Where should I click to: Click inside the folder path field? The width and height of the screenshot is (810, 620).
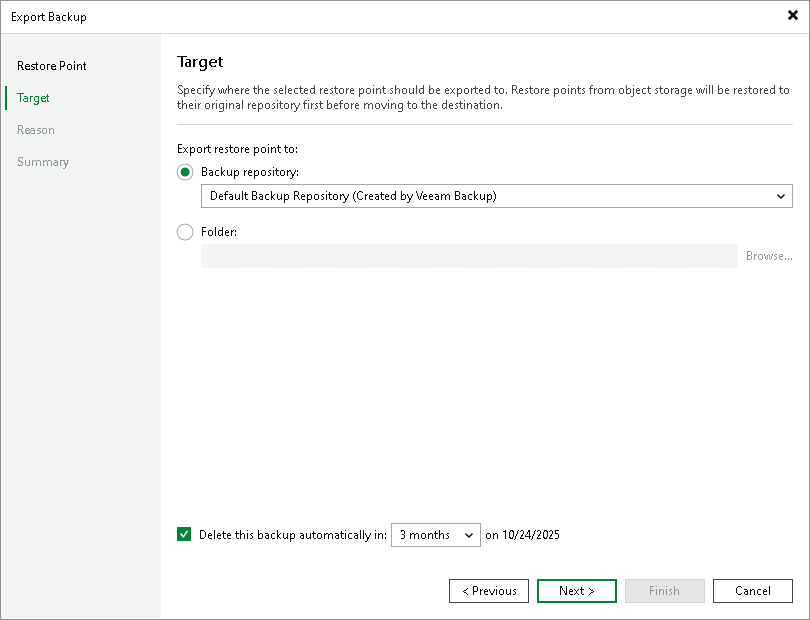[470, 256]
